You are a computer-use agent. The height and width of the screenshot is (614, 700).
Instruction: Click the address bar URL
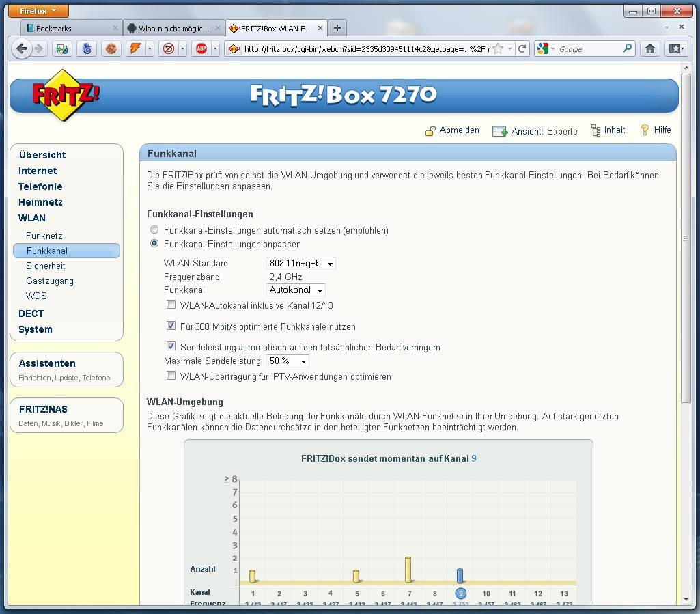(x=367, y=48)
